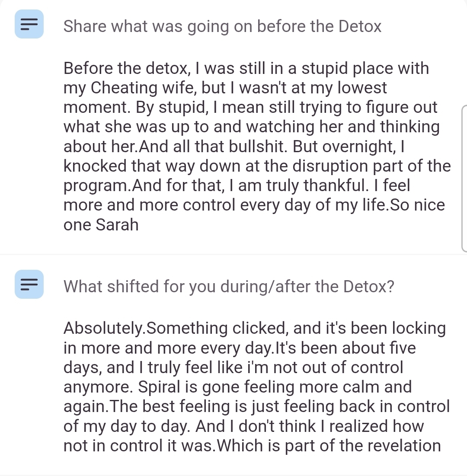Click the word 'anymore' in the second answer
Screen dimensions: 467x476
point(98,387)
